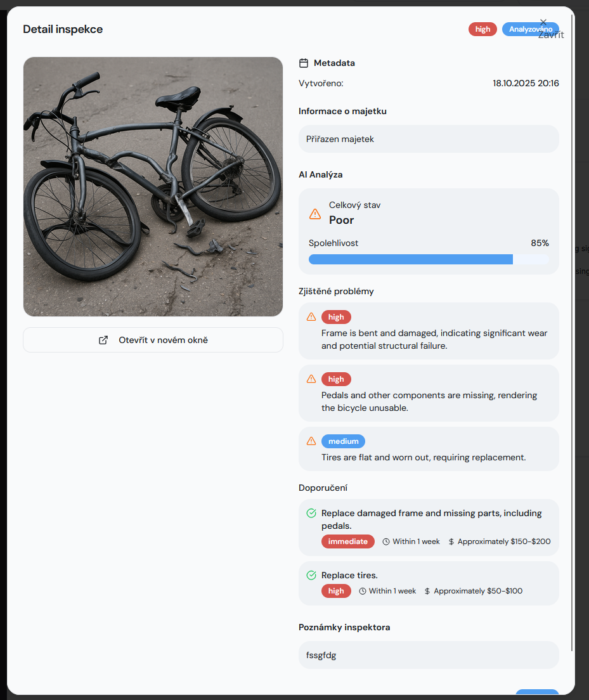
Task: Click the damaged bicycle inspection photo
Action: [153, 186]
